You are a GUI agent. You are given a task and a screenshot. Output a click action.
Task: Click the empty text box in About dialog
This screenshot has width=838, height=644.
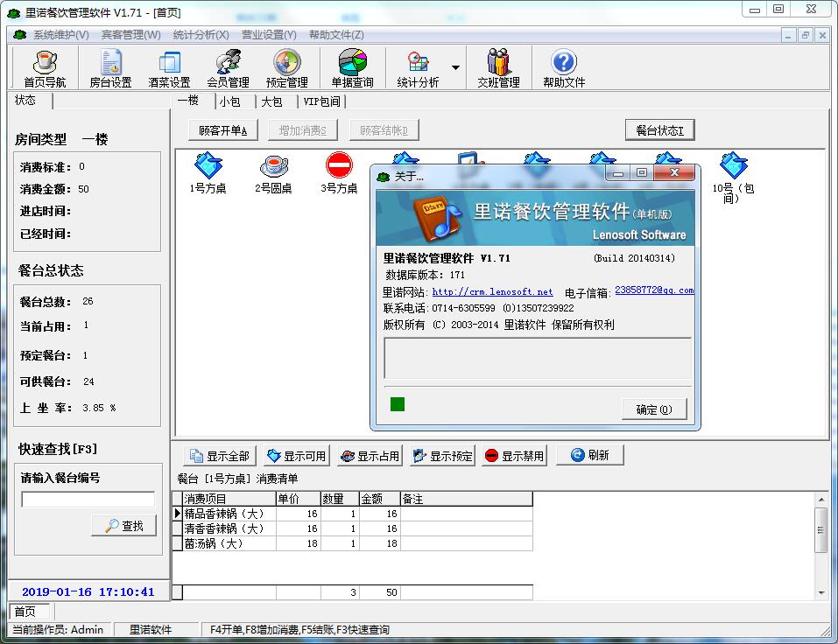(538, 358)
